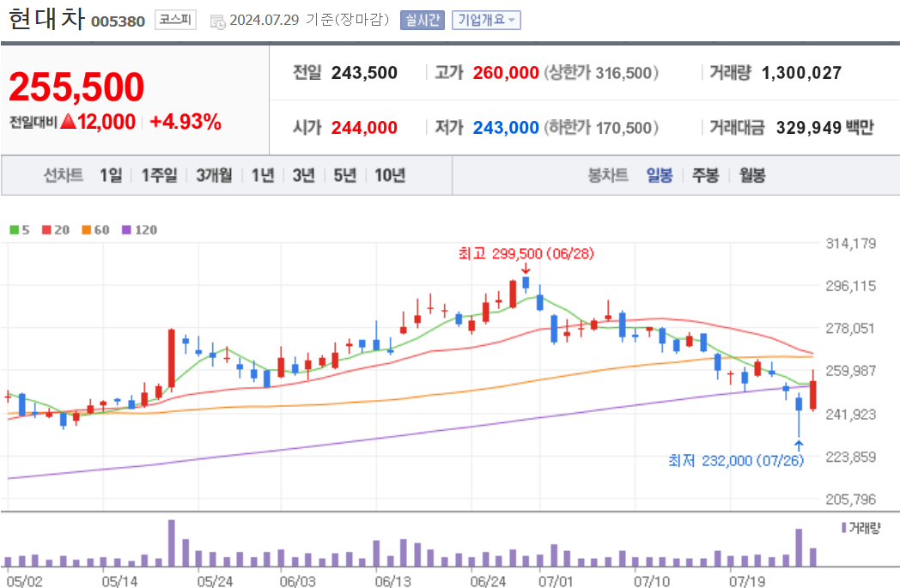
Task: Click the tallest volume bar in May
Action: (171, 543)
